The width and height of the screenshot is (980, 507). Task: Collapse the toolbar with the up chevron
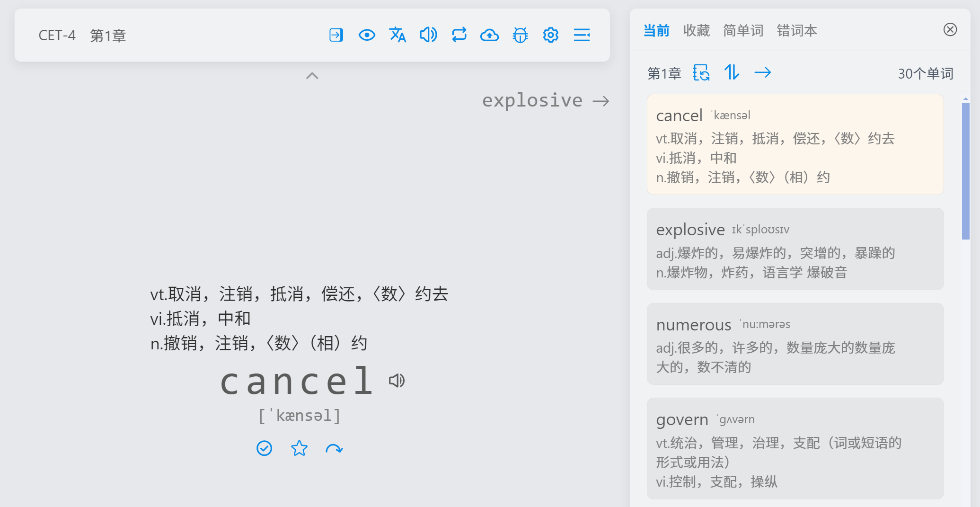click(x=312, y=76)
